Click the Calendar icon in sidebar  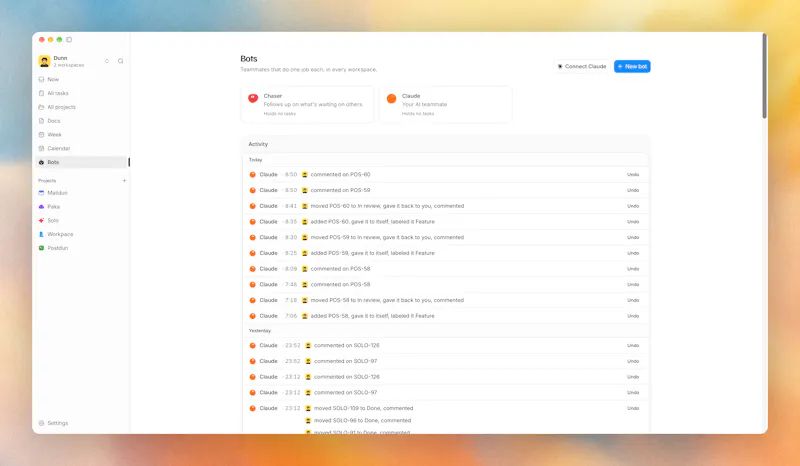(x=41, y=148)
